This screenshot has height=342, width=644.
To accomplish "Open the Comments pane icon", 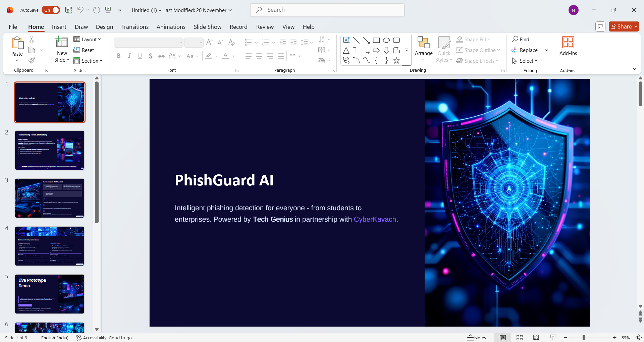I will tap(600, 26).
